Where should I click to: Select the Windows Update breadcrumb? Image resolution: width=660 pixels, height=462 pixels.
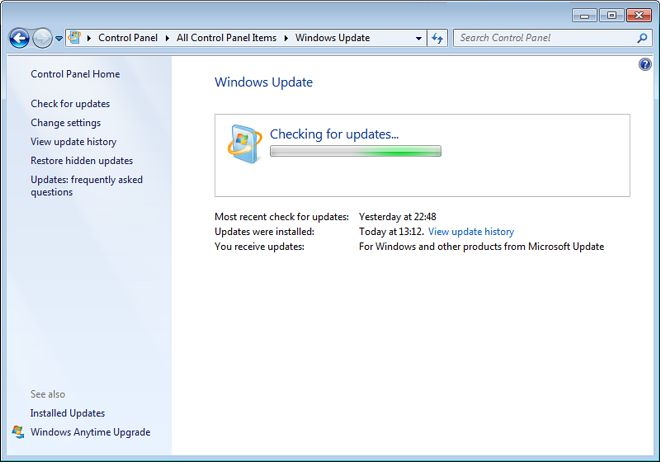333,38
